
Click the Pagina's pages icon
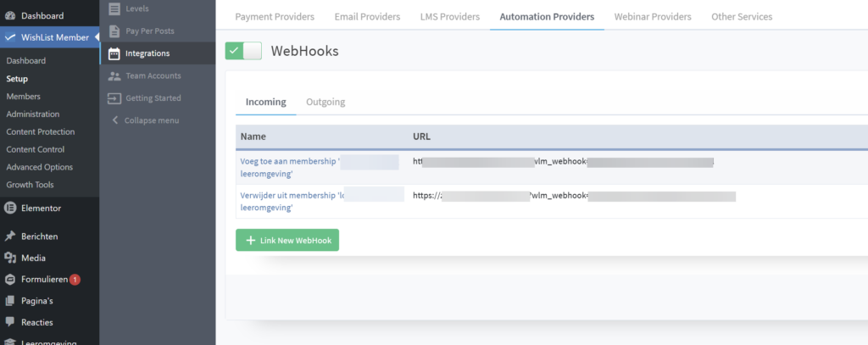click(x=10, y=300)
